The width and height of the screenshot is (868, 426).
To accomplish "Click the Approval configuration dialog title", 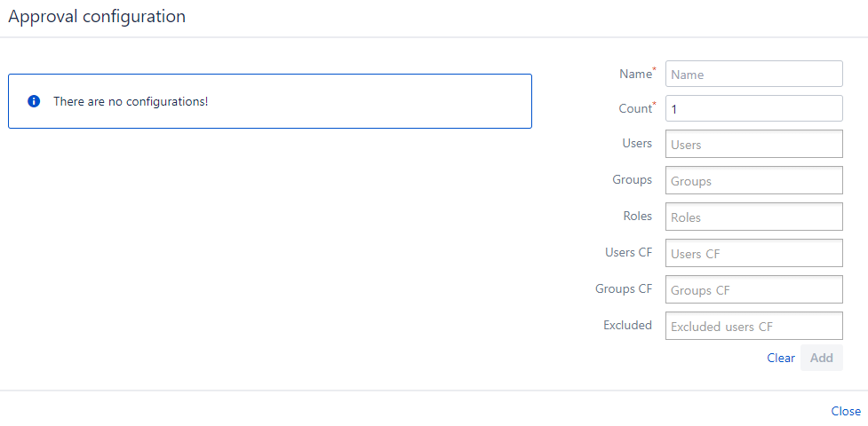I will coord(97,17).
